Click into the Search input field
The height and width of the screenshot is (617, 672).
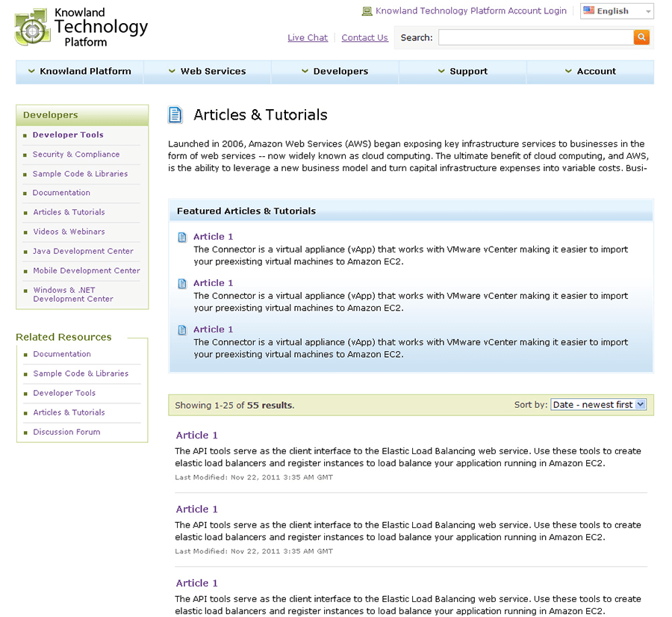[535, 37]
